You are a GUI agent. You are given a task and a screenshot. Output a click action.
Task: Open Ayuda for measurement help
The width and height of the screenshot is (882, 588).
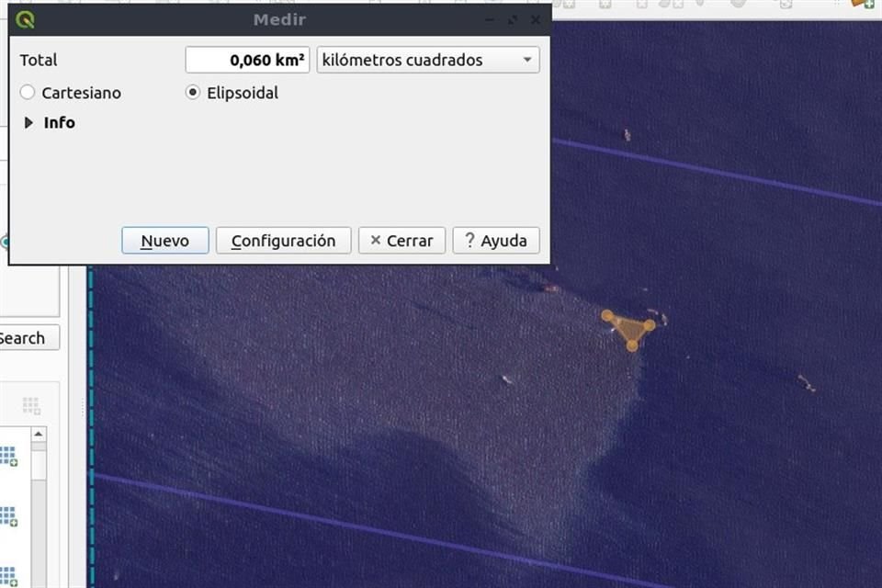point(495,241)
